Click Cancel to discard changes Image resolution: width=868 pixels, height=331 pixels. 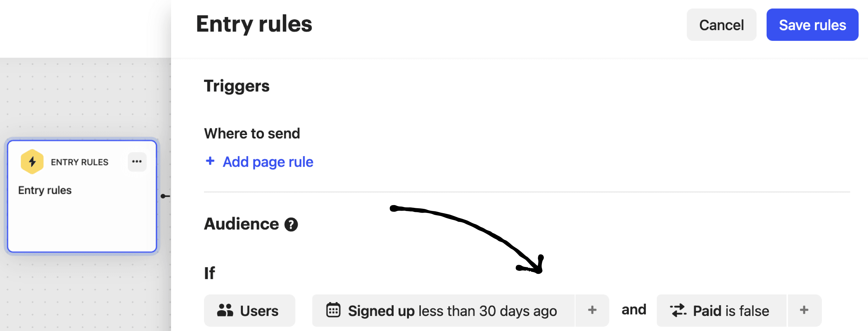721,24
